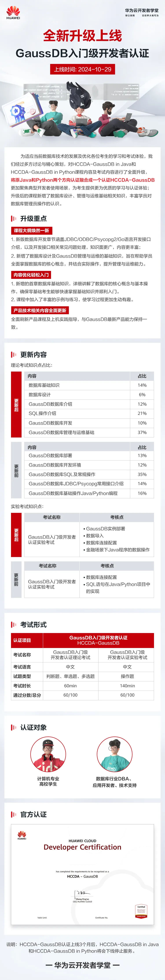The height and width of the screenshot is (980, 165).
Task: Click the 华为云开发者学堂 logo text
Action: pyautogui.click(x=142, y=12)
